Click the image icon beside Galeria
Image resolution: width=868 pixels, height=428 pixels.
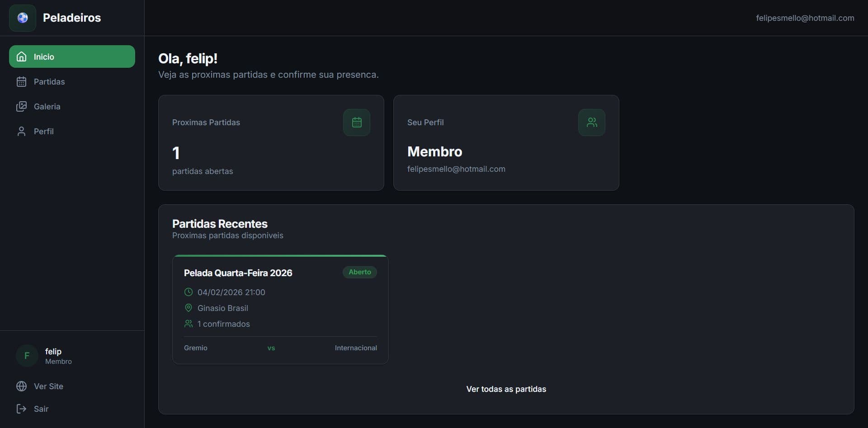pos(21,106)
